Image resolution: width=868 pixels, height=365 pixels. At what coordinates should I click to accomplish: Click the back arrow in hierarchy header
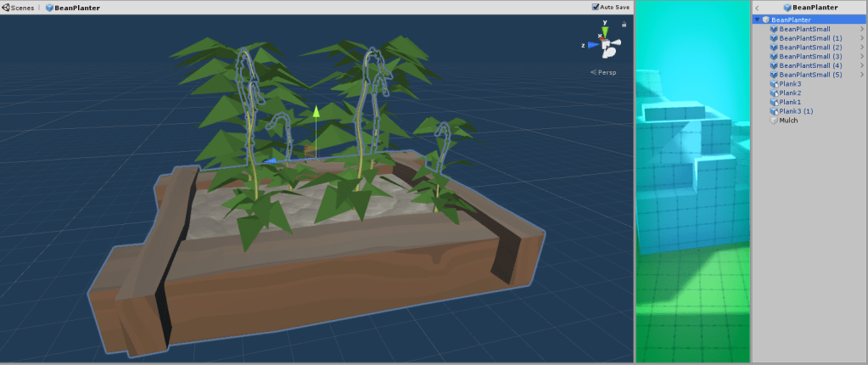[757, 8]
